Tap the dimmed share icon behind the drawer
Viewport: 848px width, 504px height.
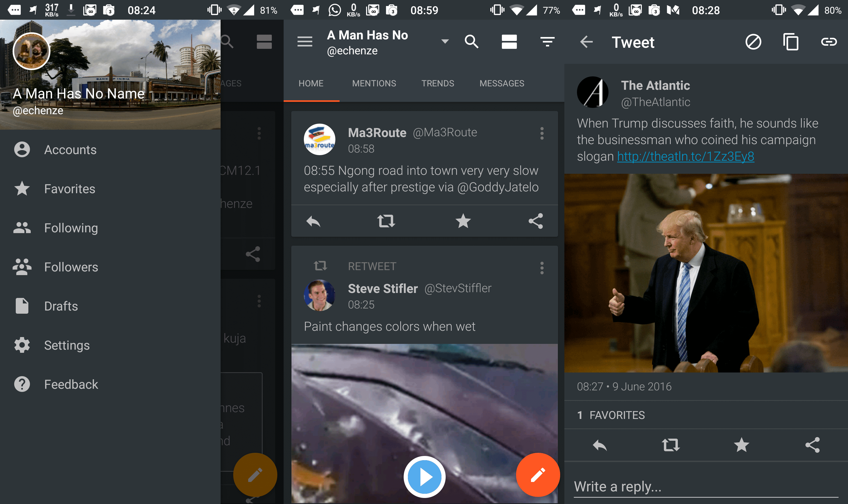coord(253,254)
